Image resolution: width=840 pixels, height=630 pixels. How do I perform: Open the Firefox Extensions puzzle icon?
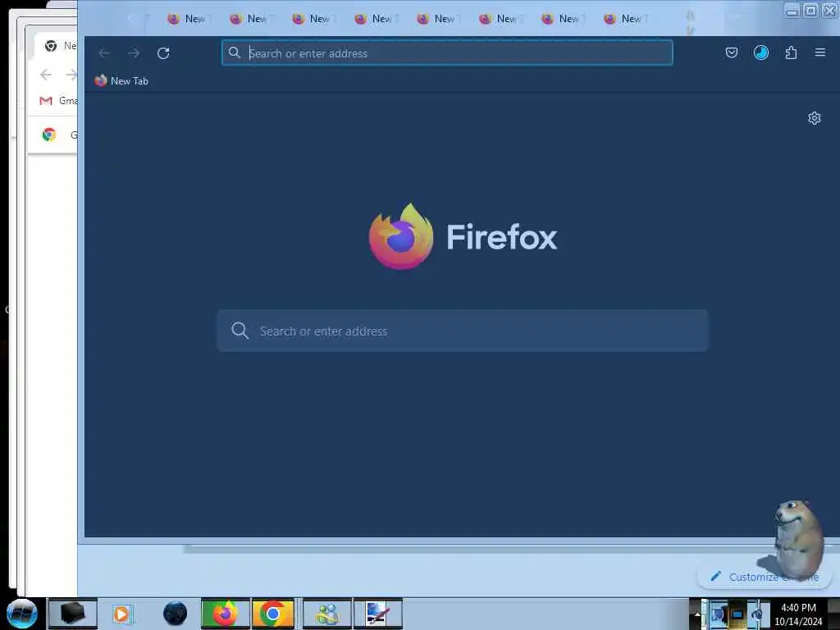pos(791,52)
